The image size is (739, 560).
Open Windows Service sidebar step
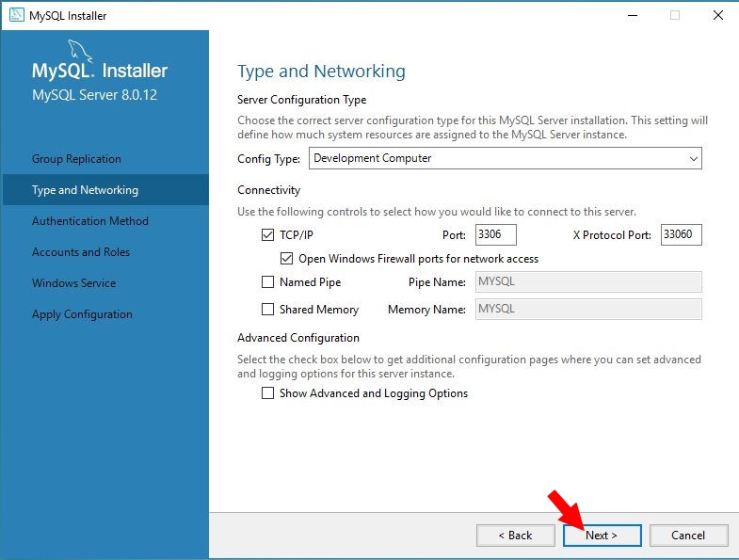click(x=105, y=283)
